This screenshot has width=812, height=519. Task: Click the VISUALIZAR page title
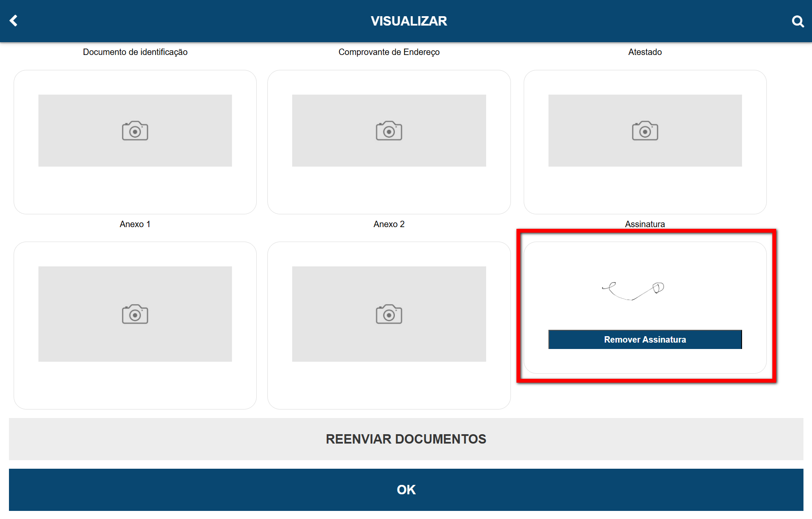point(409,21)
